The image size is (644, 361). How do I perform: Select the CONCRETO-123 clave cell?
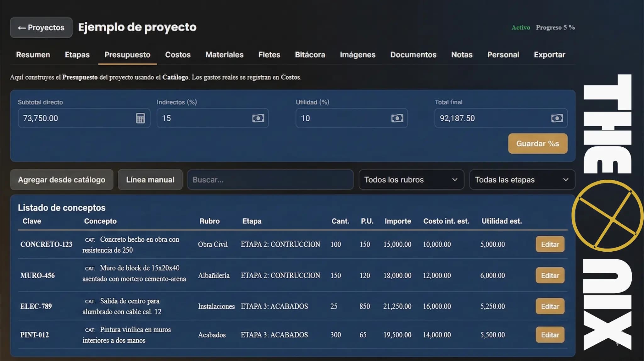pos(46,244)
